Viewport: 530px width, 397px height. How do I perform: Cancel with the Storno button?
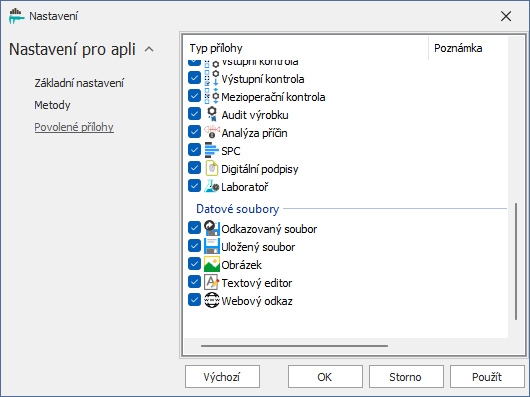[406, 376]
